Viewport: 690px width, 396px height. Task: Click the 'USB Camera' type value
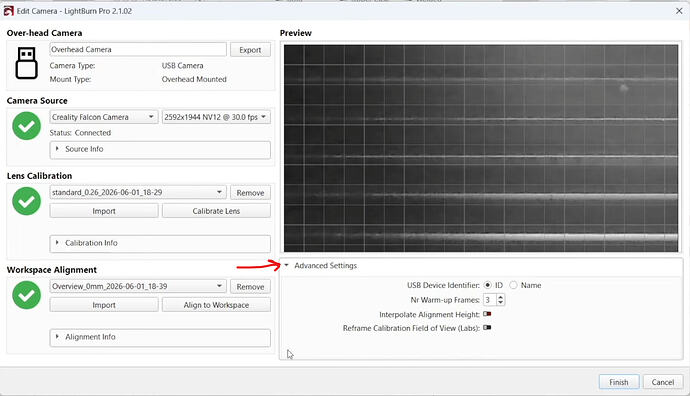(183, 66)
